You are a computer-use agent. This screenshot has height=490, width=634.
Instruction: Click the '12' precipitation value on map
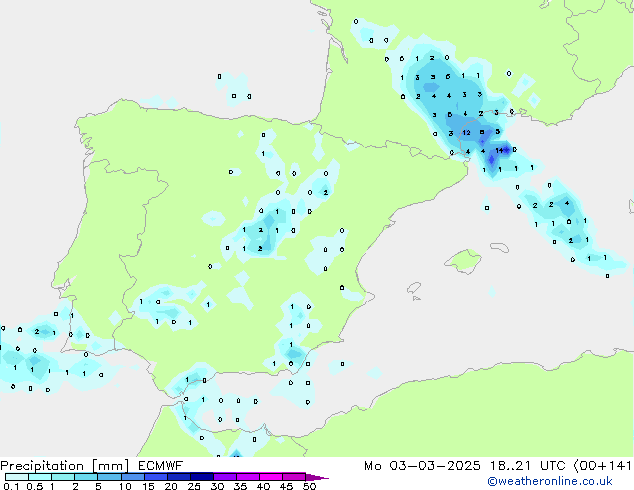coord(466,133)
